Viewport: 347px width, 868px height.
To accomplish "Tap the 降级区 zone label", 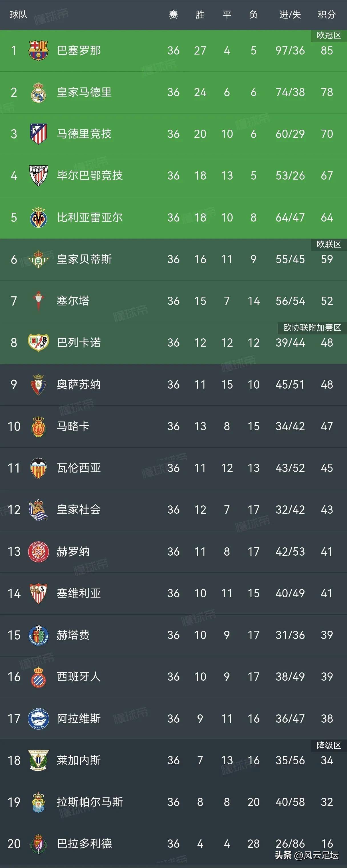I will (328, 745).
